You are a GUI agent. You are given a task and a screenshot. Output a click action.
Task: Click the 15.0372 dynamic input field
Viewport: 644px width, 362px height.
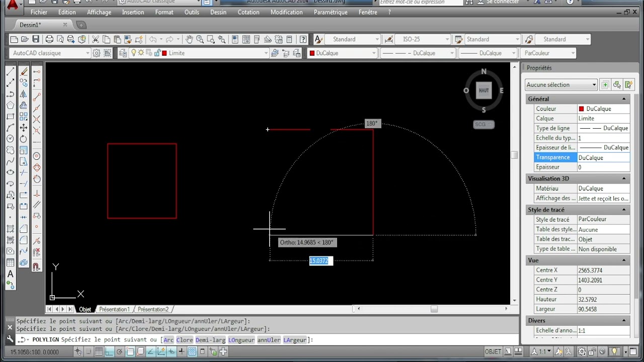320,260
